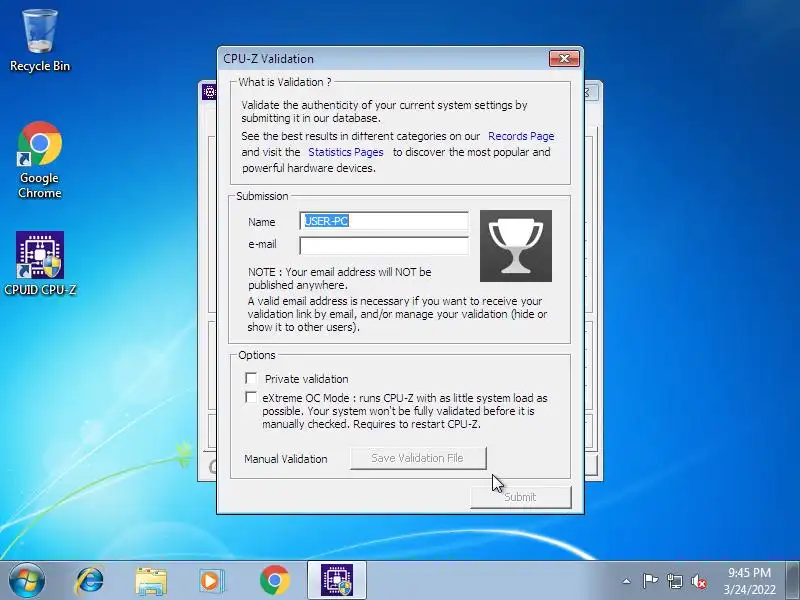Open the muted volume tray icon

[x=699, y=581]
